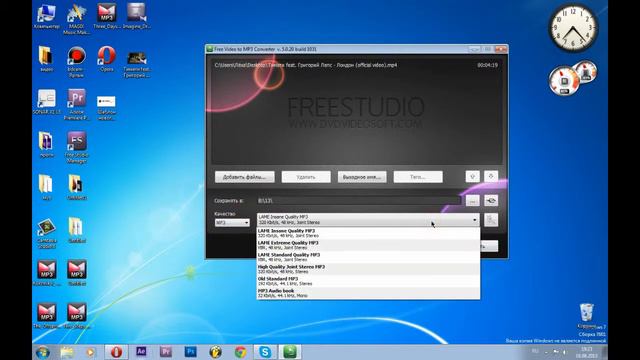Open the preset editor wand icon
The image size is (640, 360).
pyautogui.click(x=491, y=220)
